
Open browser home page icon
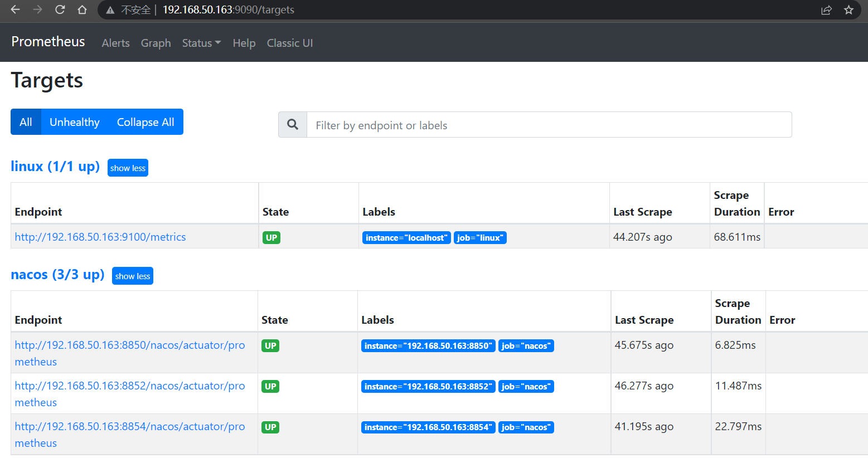coord(82,9)
